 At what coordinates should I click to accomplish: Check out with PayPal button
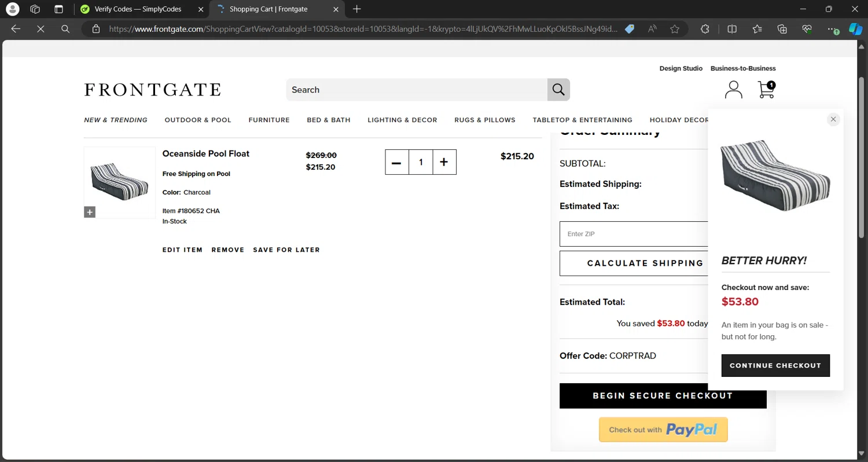[x=663, y=430]
